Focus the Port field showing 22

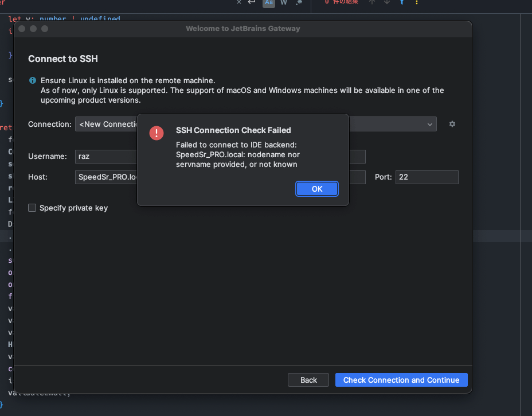pyautogui.click(x=427, y=177)
